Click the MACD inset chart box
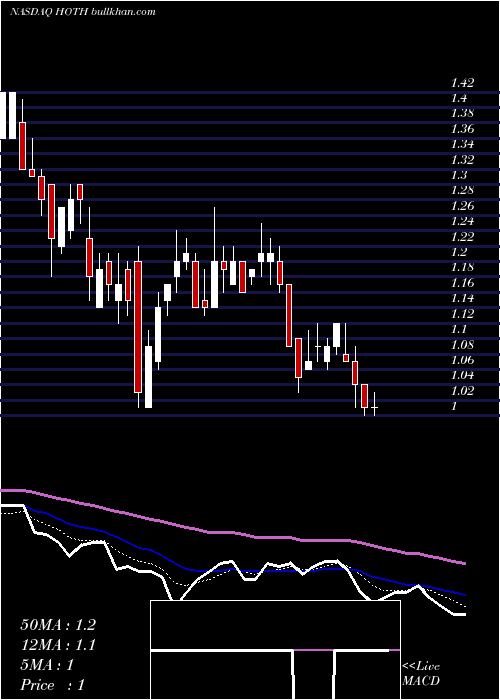 (275, 650)
